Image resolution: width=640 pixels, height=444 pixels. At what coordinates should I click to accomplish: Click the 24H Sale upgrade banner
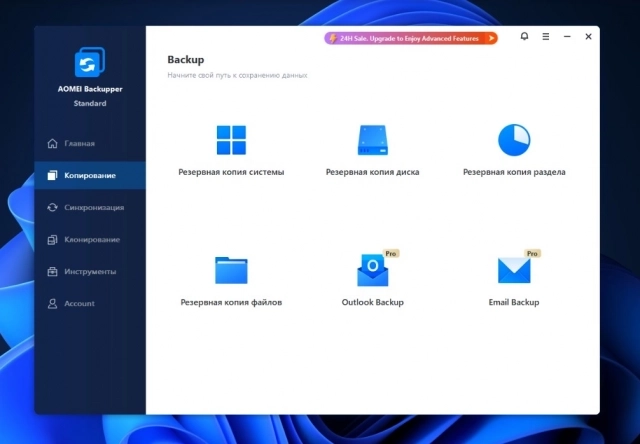410,38
